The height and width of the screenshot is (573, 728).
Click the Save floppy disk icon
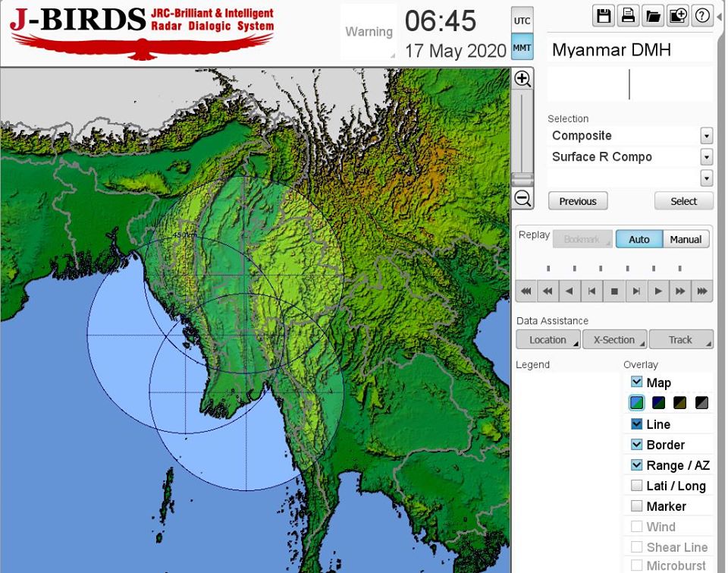604,16
